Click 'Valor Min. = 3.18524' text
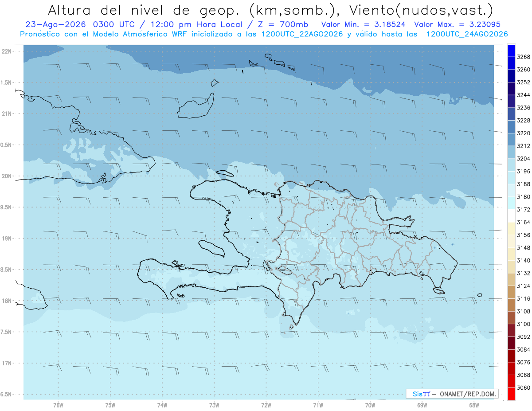This screenshot has height=411, width=532. [x=363, y=24]
